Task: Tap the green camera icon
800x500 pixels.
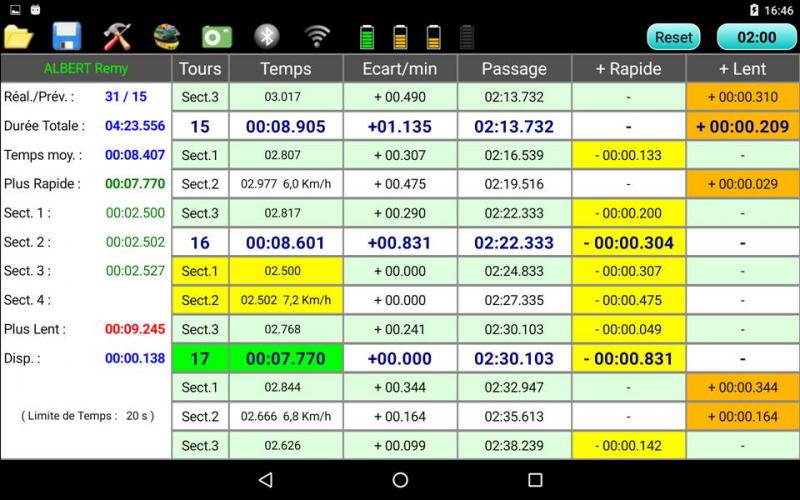Action: (217, 37)
